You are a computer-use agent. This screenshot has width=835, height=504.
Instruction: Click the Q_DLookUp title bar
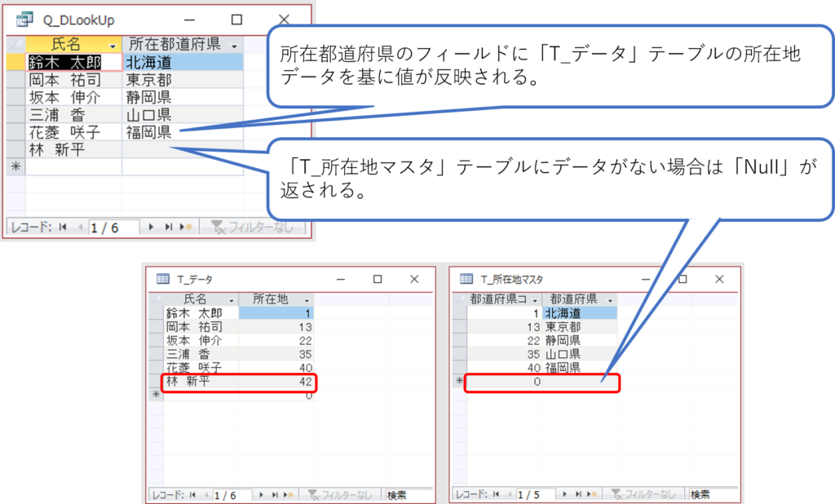[x=82, y=18]
